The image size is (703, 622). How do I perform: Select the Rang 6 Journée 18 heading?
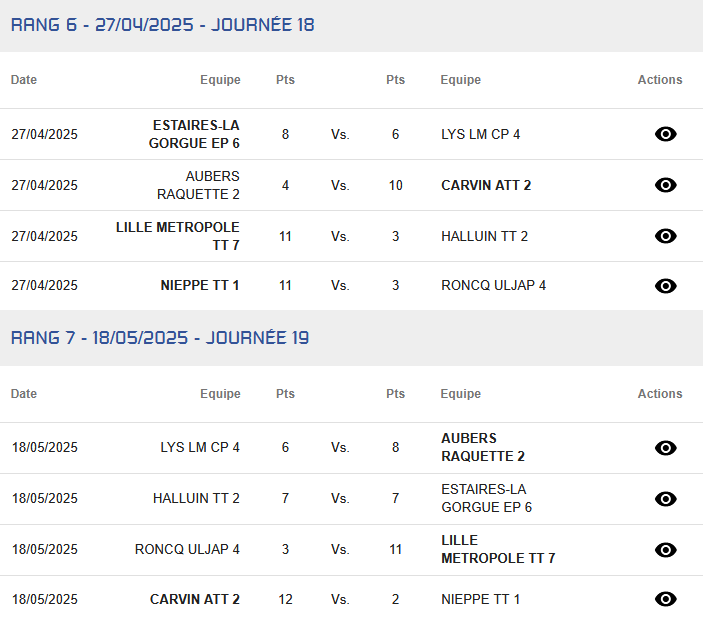pyautogui.click(x=162, y=25)
